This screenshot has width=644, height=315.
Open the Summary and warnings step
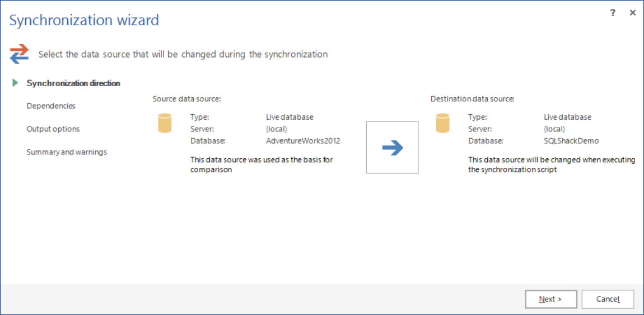point(67,152)
